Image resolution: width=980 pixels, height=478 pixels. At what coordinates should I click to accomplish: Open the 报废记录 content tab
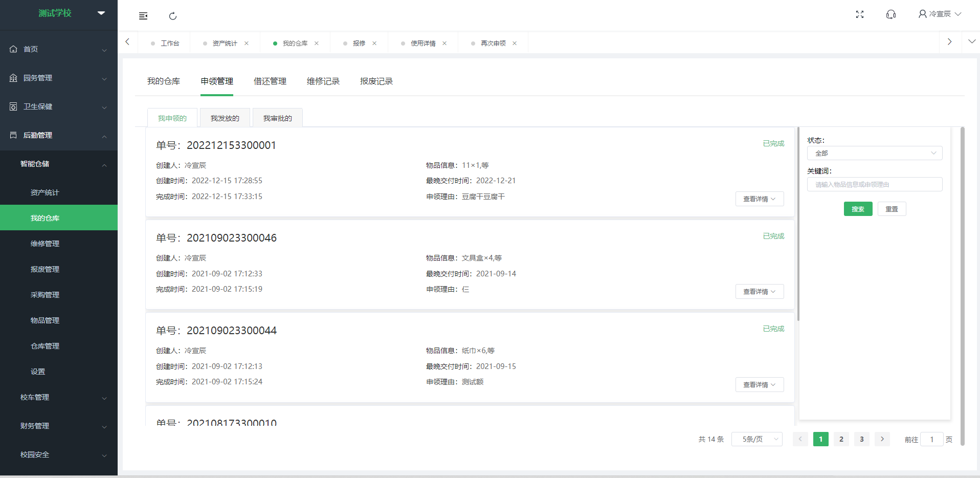[x=376, y=81]
